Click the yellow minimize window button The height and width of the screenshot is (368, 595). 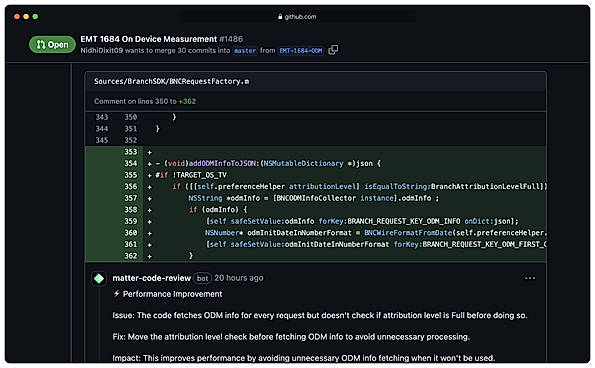point(26,17)
